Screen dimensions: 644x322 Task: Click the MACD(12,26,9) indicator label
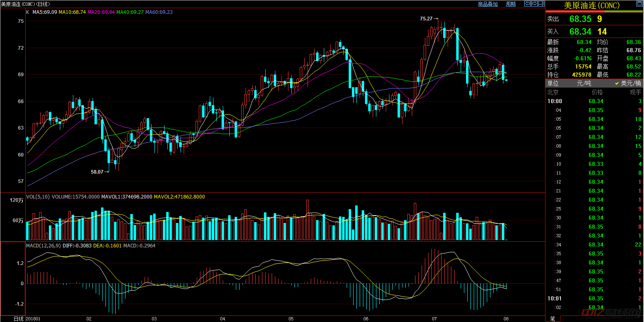[43, 246]
